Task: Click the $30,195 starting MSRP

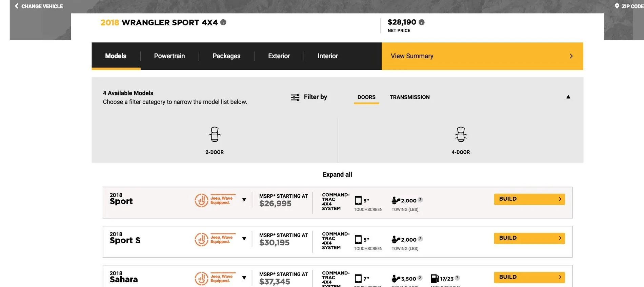Action: pos(274,243)
